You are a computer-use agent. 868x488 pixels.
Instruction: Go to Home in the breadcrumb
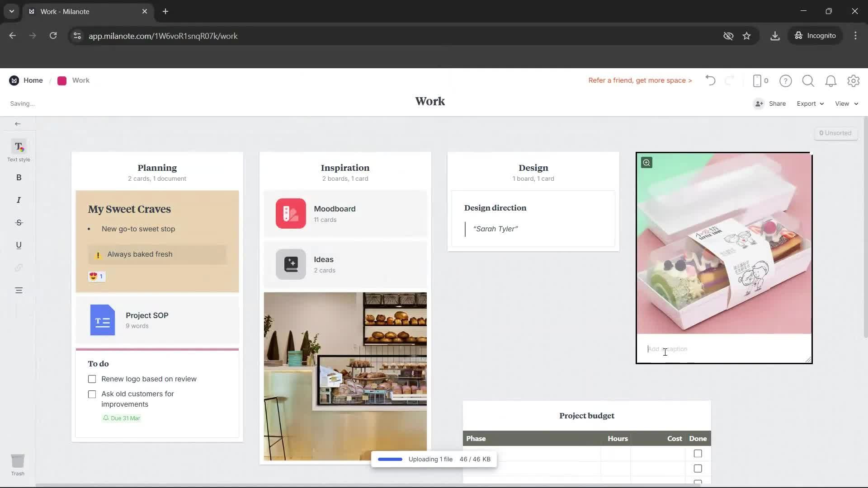point(33,80)
